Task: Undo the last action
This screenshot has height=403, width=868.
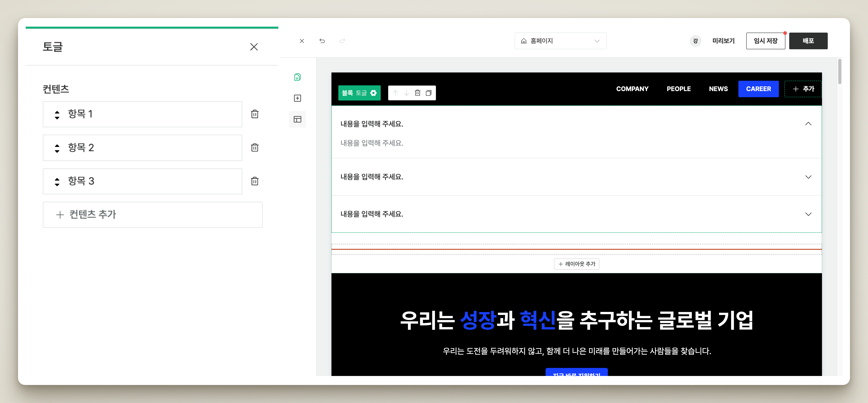Action: pyautogui.click(x=322, y=41)
